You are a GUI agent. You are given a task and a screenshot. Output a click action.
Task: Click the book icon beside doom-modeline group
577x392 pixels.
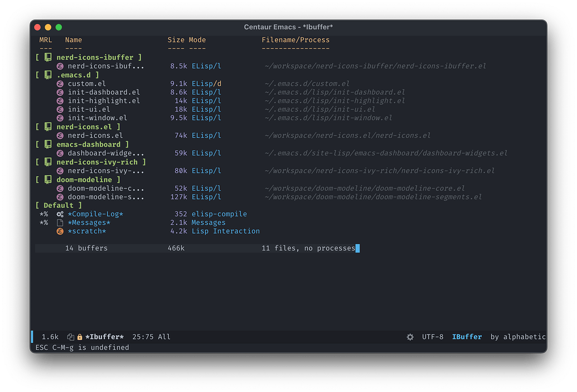tap(47, 179)
